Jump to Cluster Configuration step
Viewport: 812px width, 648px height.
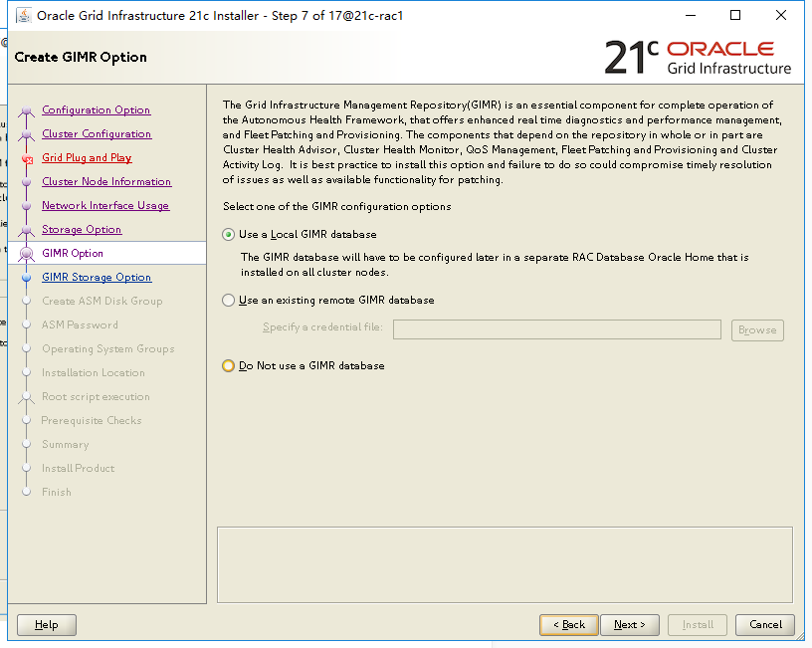coord(97,133)
